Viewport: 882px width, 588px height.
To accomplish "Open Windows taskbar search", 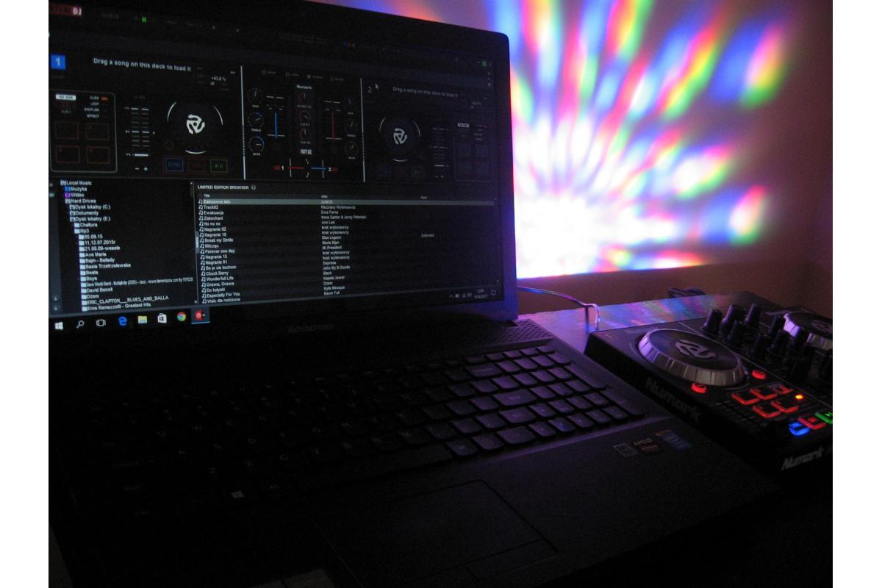I will [80, 323].
